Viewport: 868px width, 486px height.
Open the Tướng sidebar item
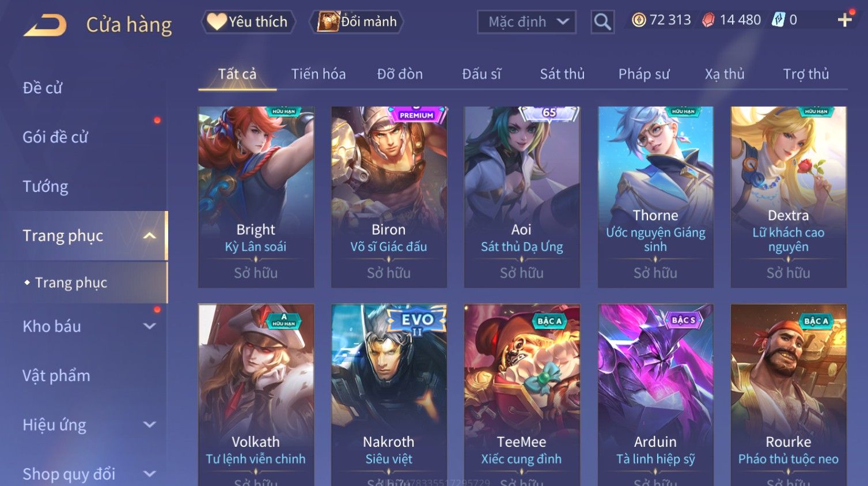46,186
